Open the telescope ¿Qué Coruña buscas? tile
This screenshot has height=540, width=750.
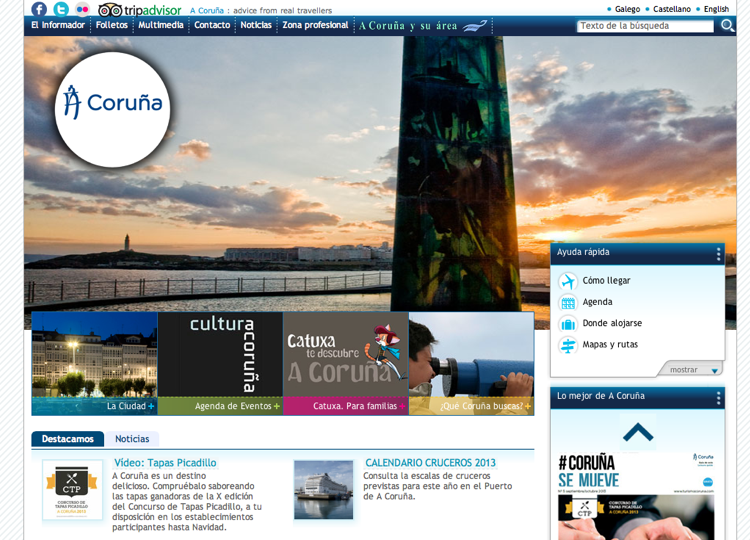(472, 364)
